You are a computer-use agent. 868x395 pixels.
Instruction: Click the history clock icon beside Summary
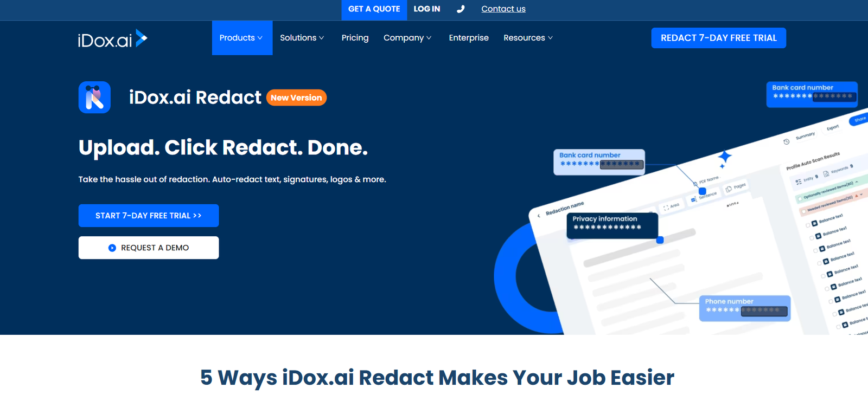tap(786, 141)
